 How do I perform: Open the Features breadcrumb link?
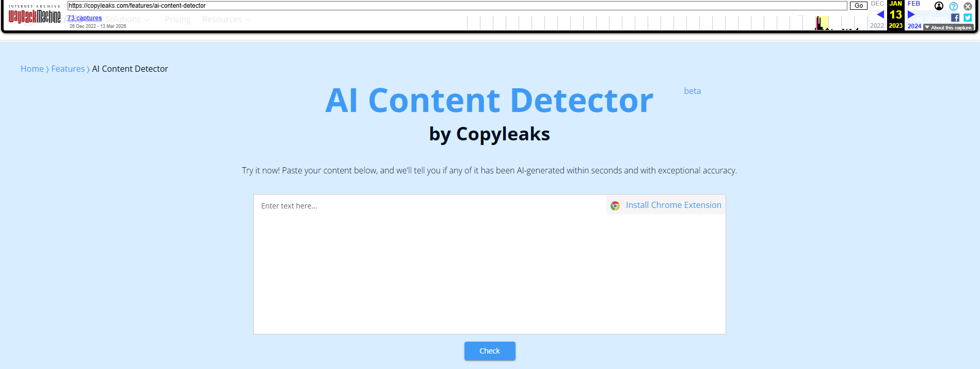point(68,69)
